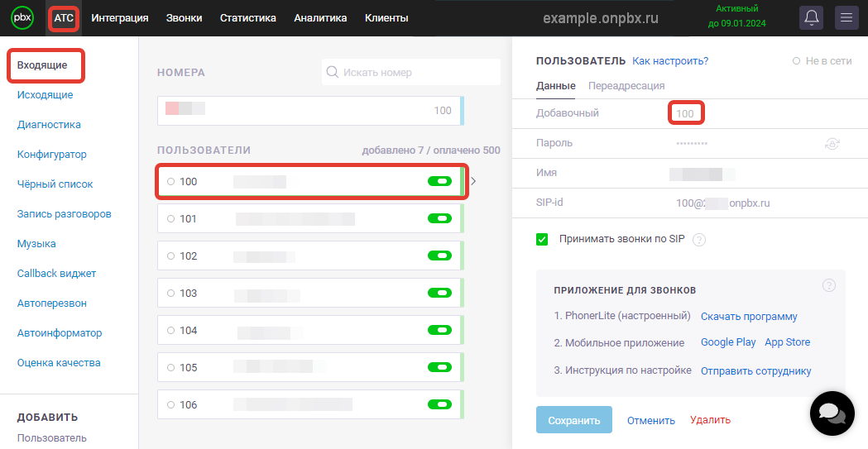Open Callback виджет in sidebar
868x449 pixels.
56,274
